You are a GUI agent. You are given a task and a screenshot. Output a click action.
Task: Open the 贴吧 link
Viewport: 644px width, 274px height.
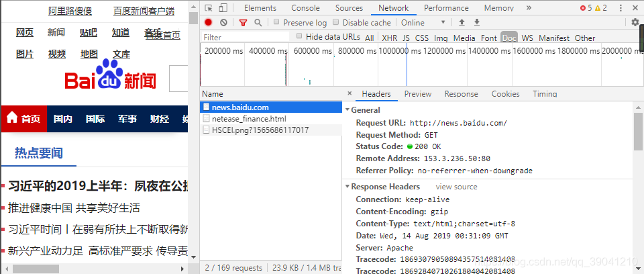pyautogui.click(x=89, y=32)
